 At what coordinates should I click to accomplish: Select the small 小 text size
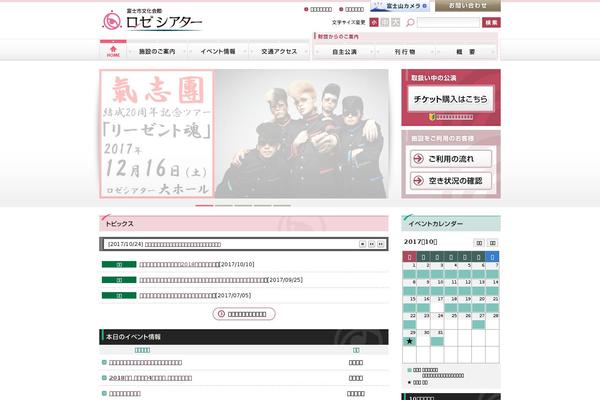coord(374,23)
